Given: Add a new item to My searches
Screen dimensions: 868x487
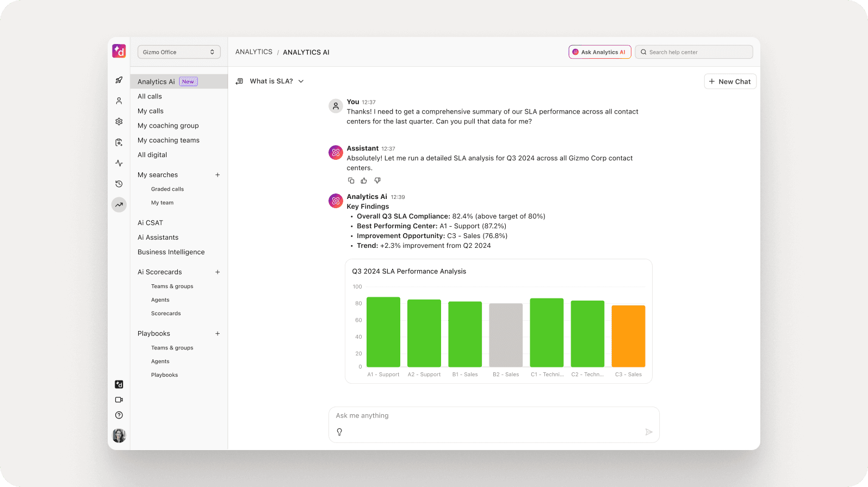Looking at the screenshot, I should pyautogui.click(x=218, y=175).
